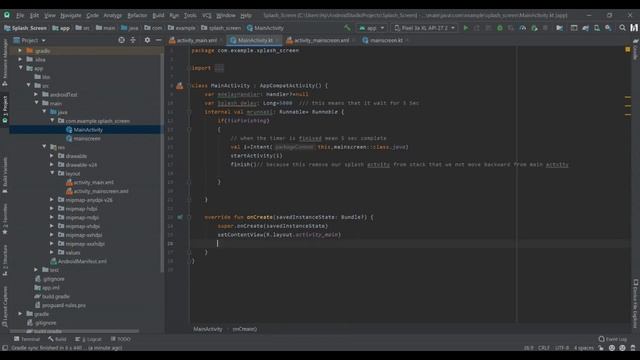Click the UTF-8 encoding in status bar
This screenshot has height=360, width=640.
562,348
